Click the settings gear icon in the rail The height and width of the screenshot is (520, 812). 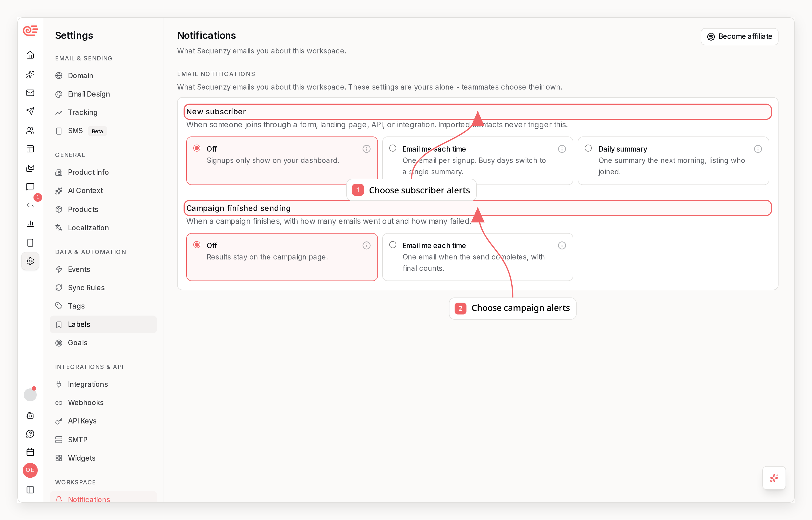[x=30, y=261]
